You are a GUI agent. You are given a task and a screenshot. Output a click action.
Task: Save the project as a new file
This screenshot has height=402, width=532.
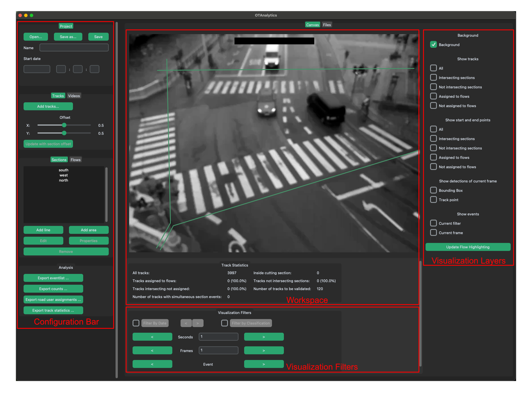[68, 36]
